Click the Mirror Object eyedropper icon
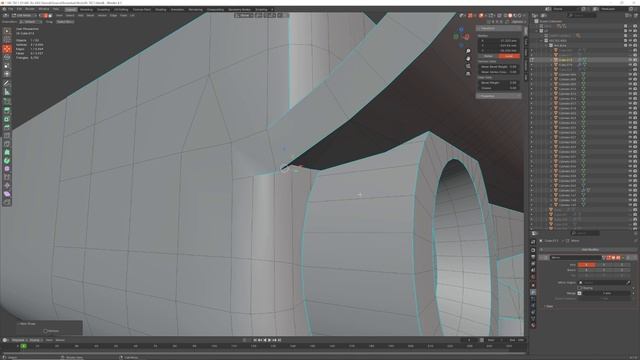The height and width of the screenshot is (360, 640). [628, 282]
